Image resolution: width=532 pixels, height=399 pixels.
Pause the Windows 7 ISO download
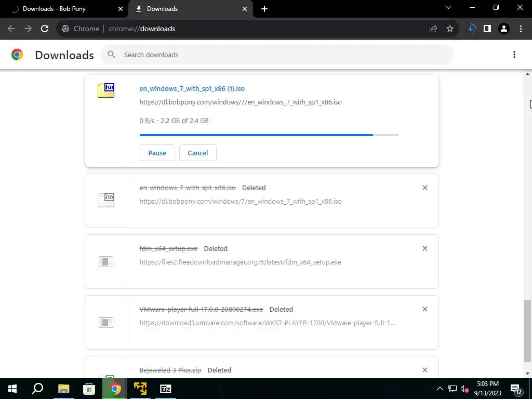tap(157, 153)
